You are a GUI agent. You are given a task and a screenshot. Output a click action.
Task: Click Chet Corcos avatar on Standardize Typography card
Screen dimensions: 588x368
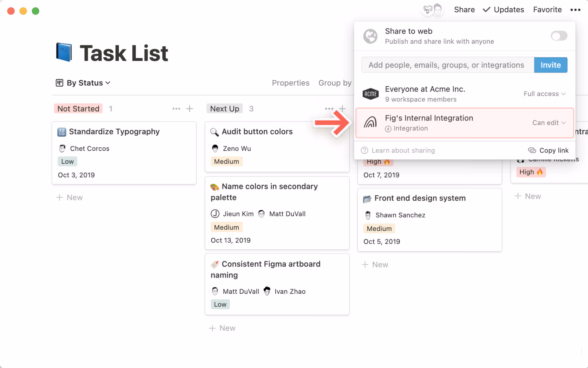[62, 148]
